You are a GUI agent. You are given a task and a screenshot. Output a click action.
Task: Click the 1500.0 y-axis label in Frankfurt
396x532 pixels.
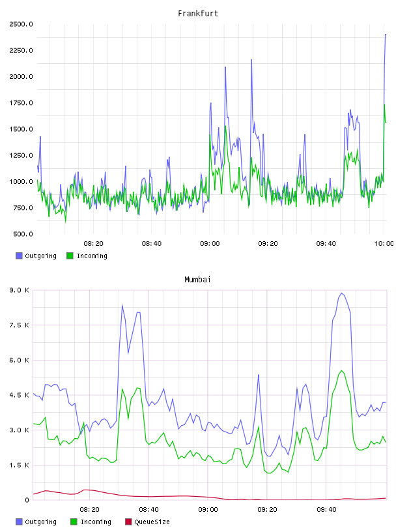pos(21,129)
